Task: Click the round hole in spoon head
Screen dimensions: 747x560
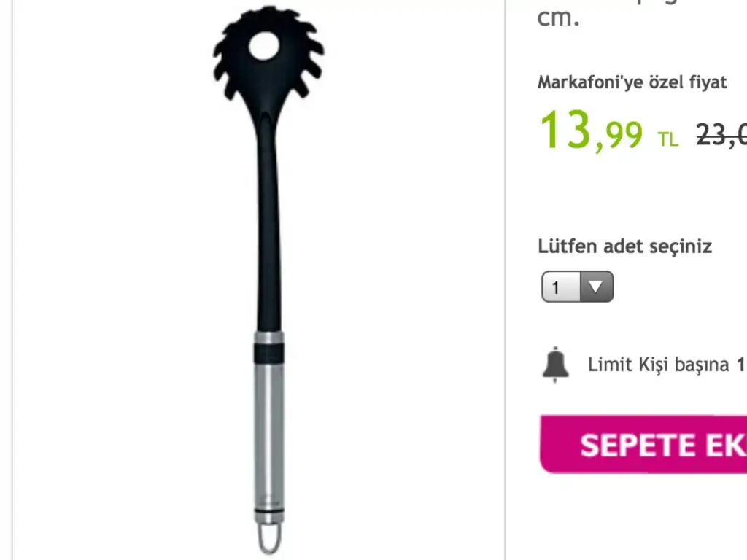Action: (x=264, y=46)
